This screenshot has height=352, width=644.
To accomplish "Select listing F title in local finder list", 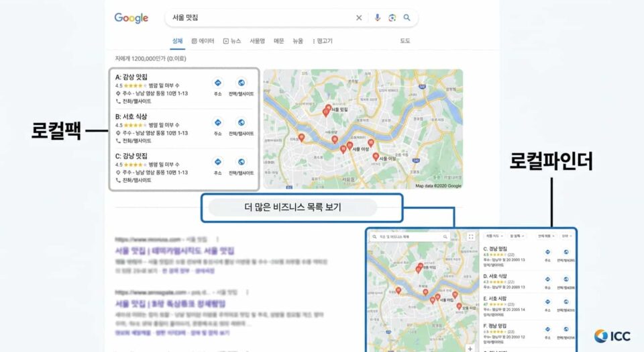I will tap(495, 326).
